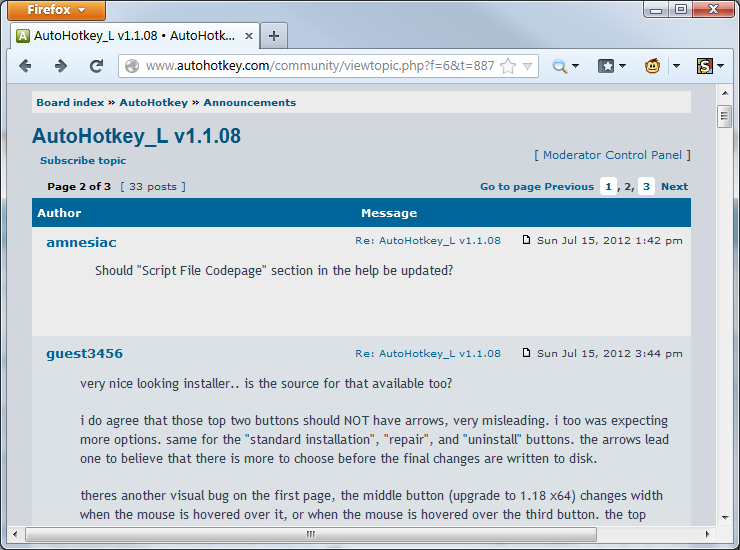This screenshot has height=550, width=740.
Task: Maximize the Firefox window
Action: pyautogui.click(x=681, y=9)
